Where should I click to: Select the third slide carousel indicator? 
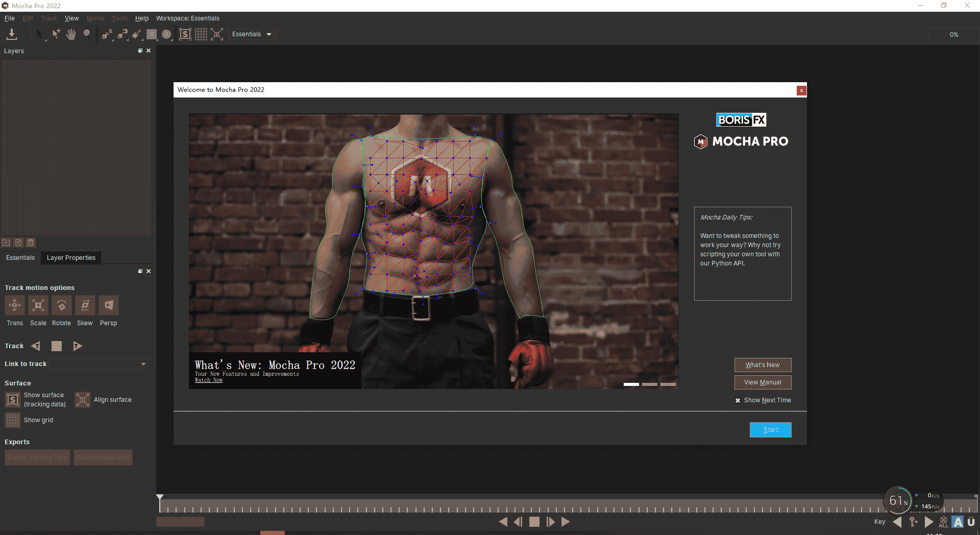coord(668,384)
